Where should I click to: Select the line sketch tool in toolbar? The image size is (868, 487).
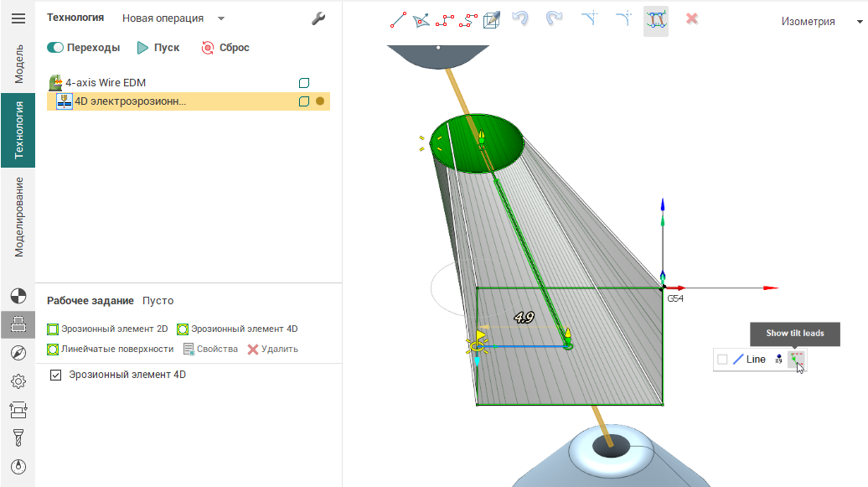pyautogui.click(x=399, y=19)
